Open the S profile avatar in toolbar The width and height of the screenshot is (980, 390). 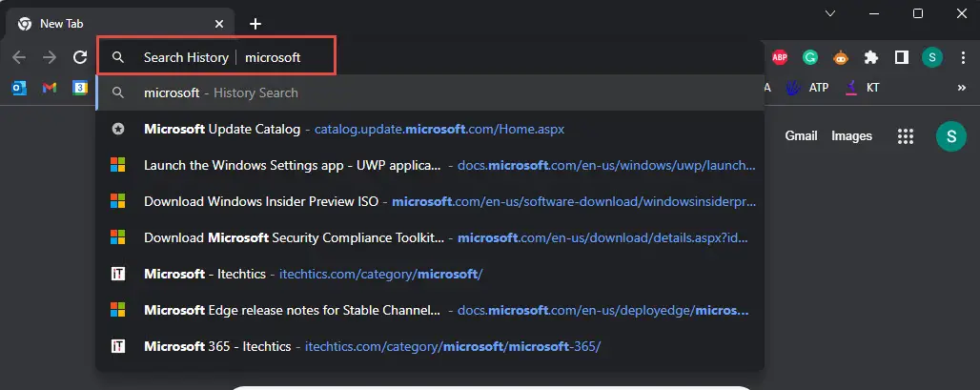(x=932, y=57)
